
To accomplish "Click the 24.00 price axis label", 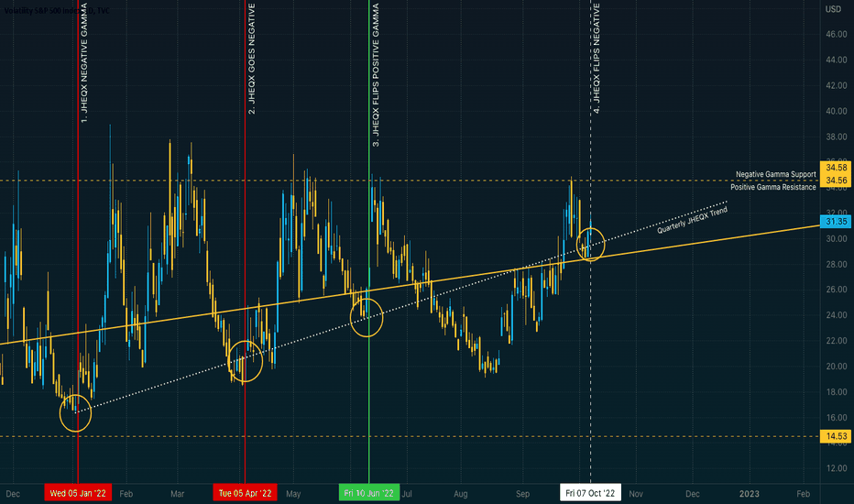I will [x=836, y=315].
